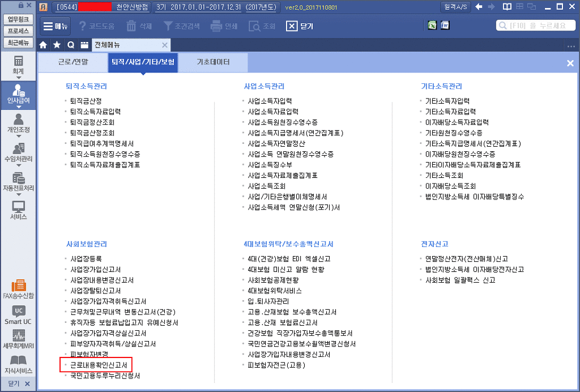Click the 닫기 X at sidebar bottom
The width and height of the screenshot is (580, 392).
point(18,384)
